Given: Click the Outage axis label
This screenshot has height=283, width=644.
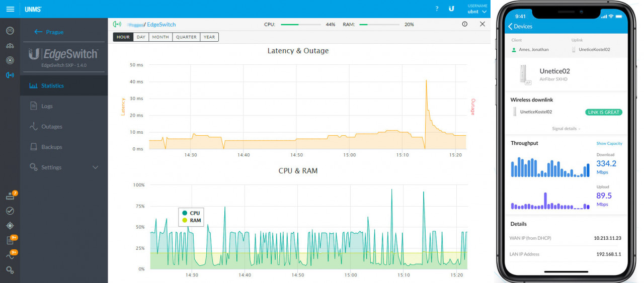Looking at the screenshot, I should pyautogui.click(x=473, y=107).
